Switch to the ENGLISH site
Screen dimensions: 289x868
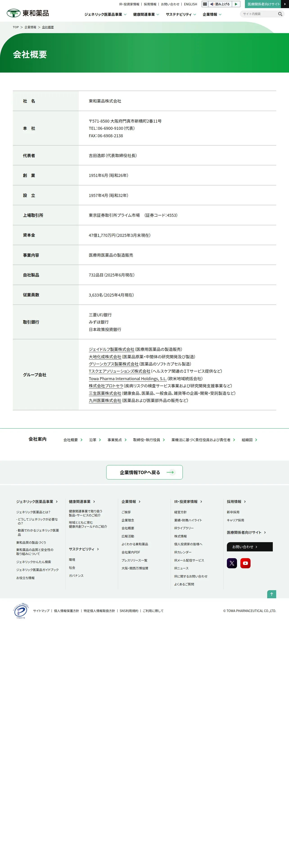[x=190, y=4]
